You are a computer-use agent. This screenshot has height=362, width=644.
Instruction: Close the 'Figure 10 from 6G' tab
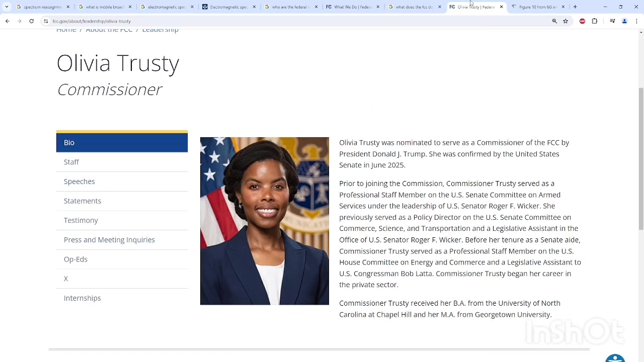[x=563, y=7]
